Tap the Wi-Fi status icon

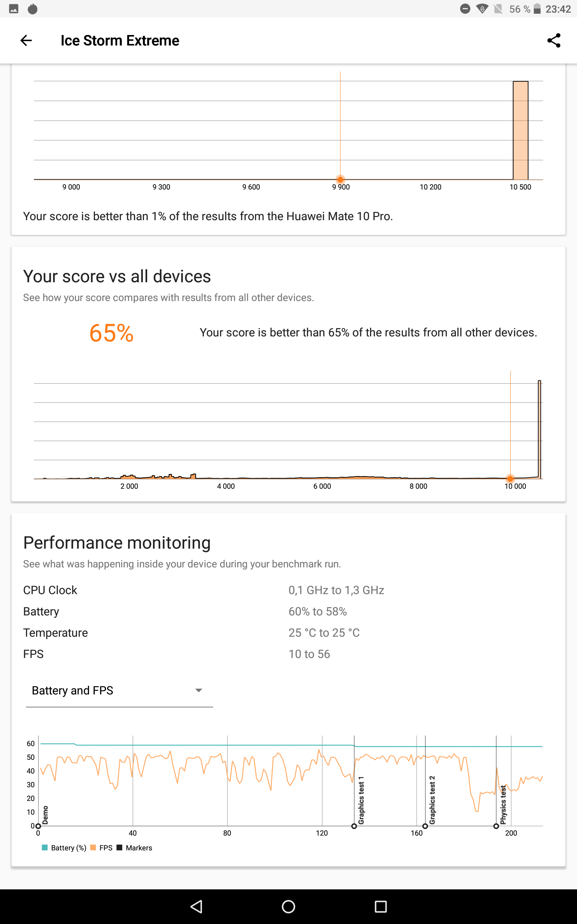coord(483,9)
